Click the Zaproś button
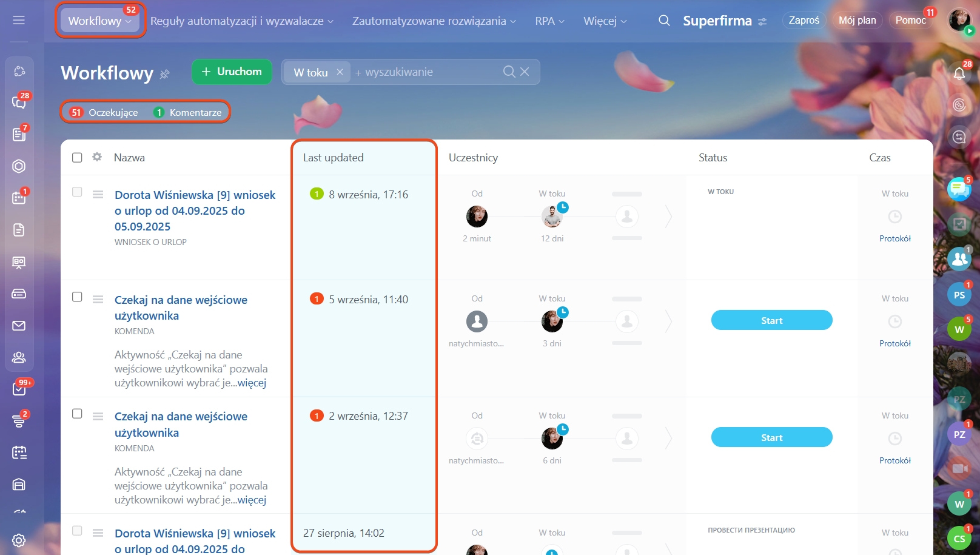 [x=804, y=20]
